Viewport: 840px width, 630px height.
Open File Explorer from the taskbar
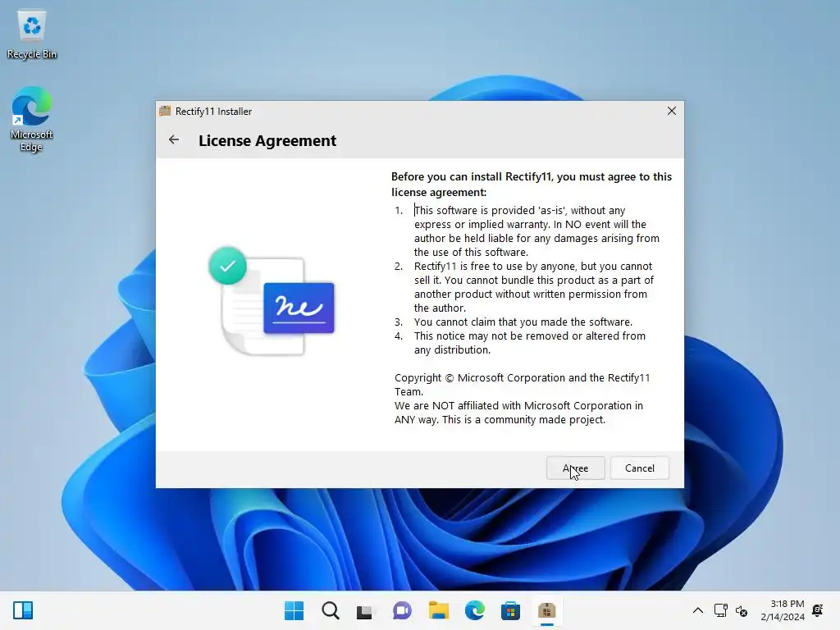438,610
